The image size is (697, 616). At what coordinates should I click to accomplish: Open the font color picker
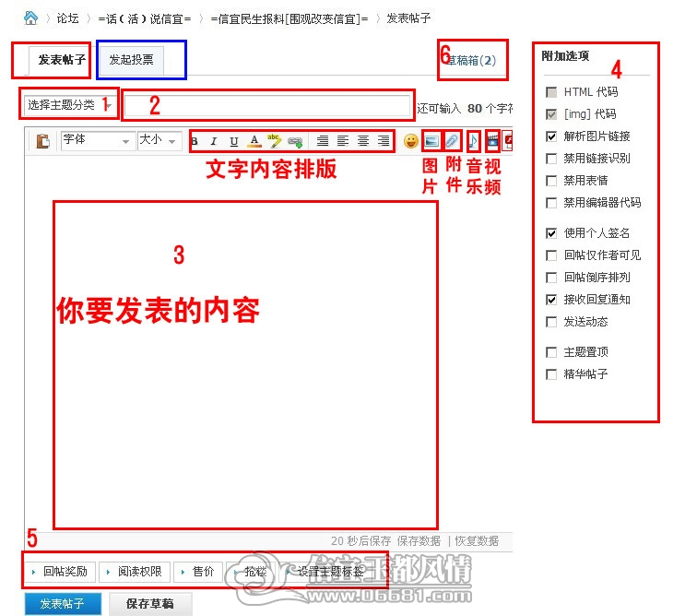(254, 141)
